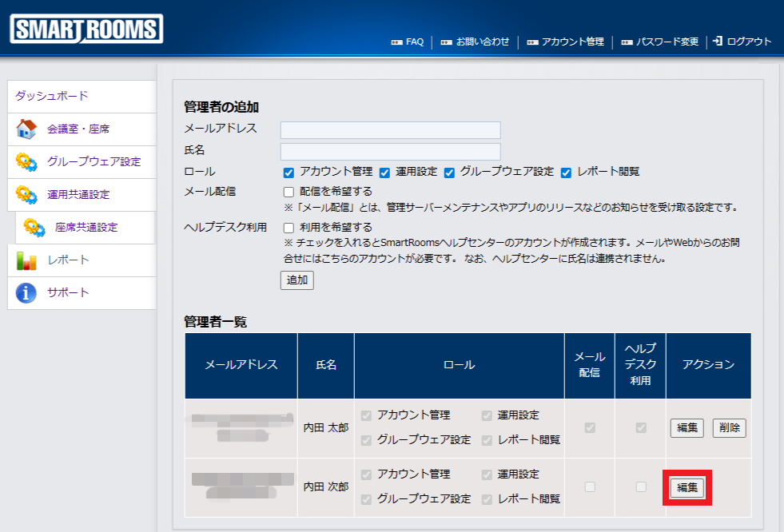The width and height of the screenshot is (784, 532).
Task: Enable 利用を希望する helpdesk checkbox
Action: [289, 228]
